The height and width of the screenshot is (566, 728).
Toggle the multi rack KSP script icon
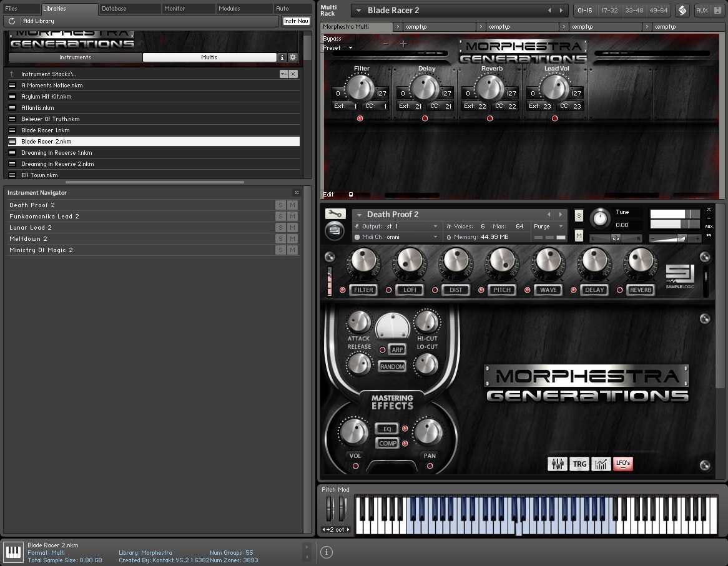(682, 10)
